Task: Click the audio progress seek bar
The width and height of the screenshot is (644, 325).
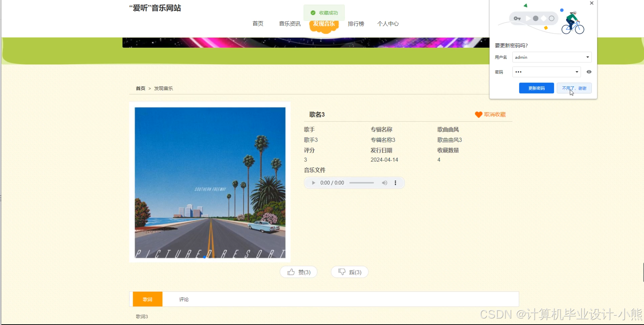Action: [x=361, y=183]
